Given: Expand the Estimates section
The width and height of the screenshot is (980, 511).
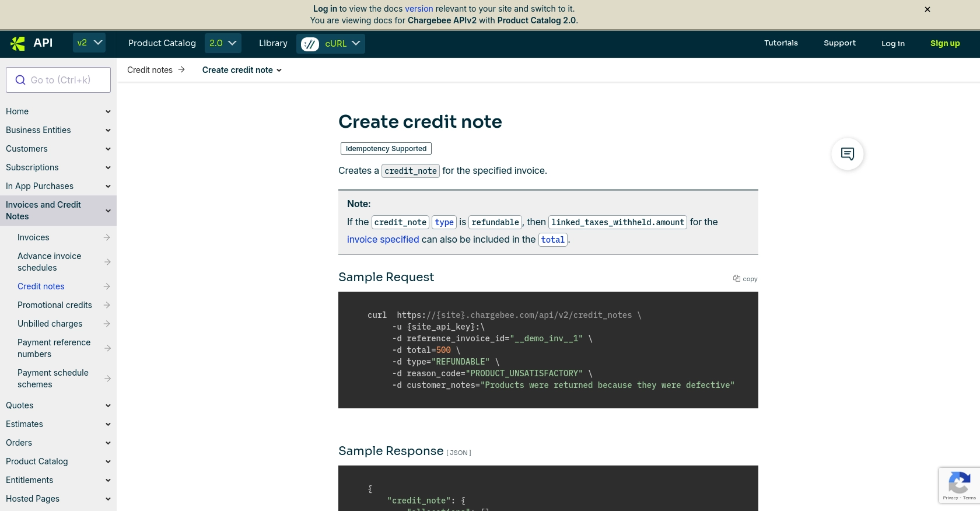Looking at the screenshot, I should pos(108,424).
